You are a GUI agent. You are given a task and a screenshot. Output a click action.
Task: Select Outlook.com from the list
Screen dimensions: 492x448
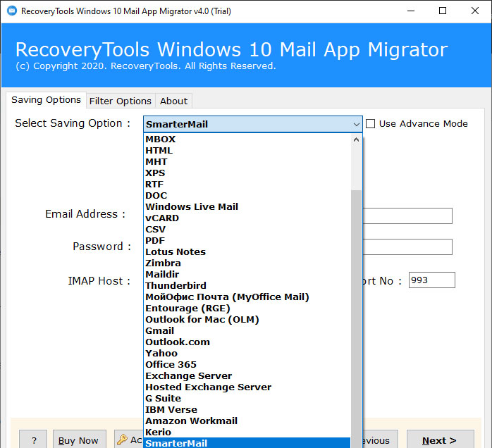click(247, 342)
